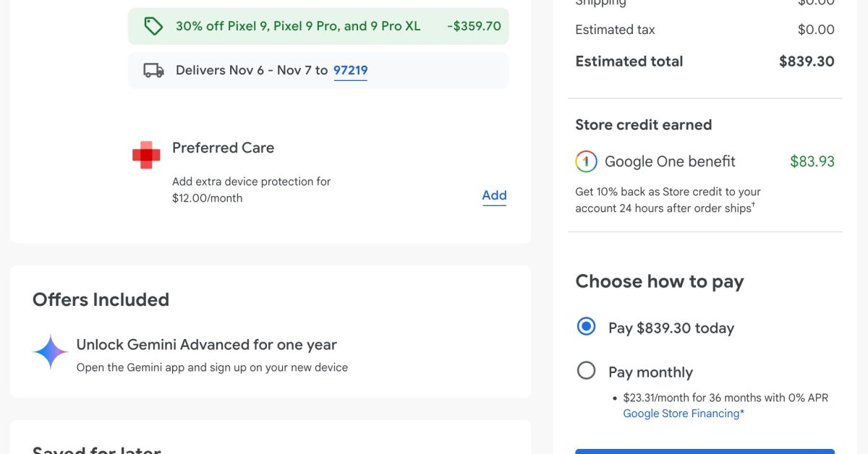
Task: Add Preferred Care device protection
Action: pyautogui.click(x=494, y=195)
